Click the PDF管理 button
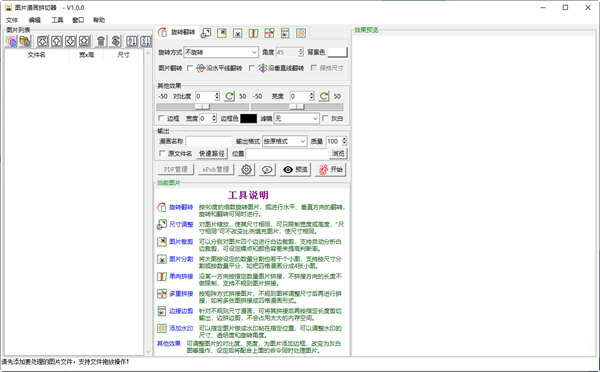The image size is (600, 372). (x=176, y=170)
